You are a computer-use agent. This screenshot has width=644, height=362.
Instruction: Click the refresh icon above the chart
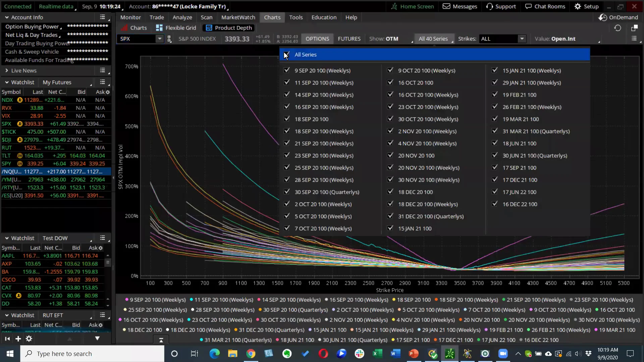tap(618, 28)
